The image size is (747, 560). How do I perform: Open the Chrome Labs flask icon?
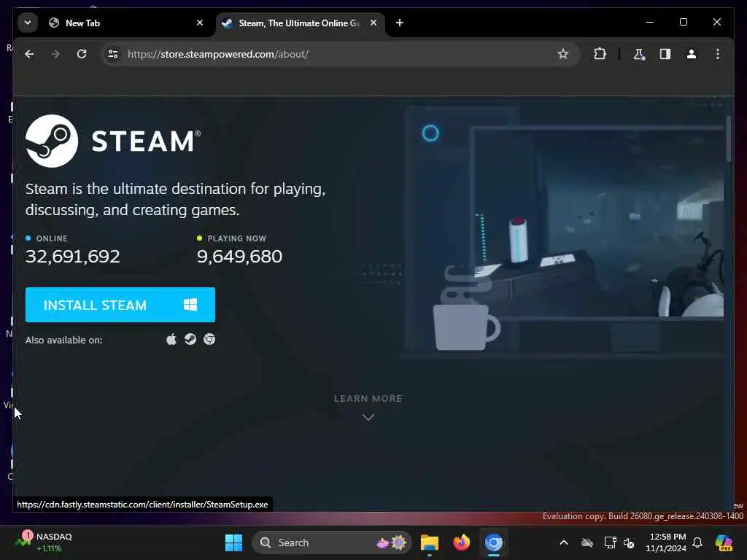pos(639,54)
